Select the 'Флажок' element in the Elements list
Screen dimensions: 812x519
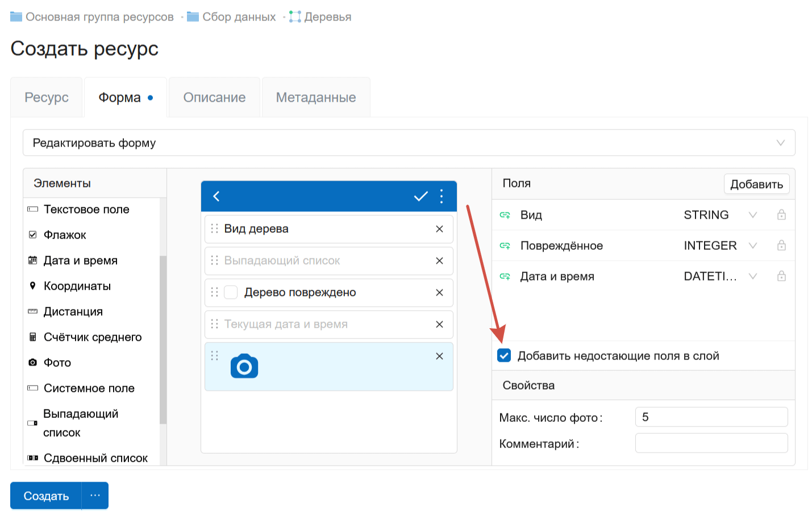tap(65, 235)
